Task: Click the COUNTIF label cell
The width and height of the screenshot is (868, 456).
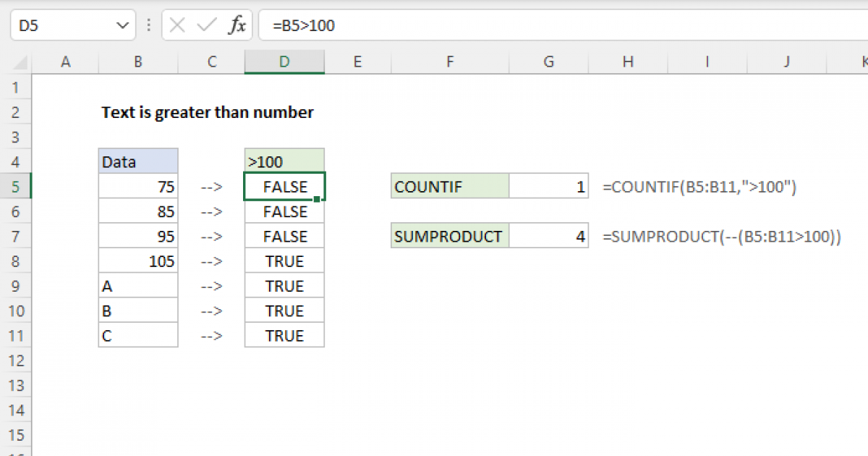Action: [x=449, y=187]
